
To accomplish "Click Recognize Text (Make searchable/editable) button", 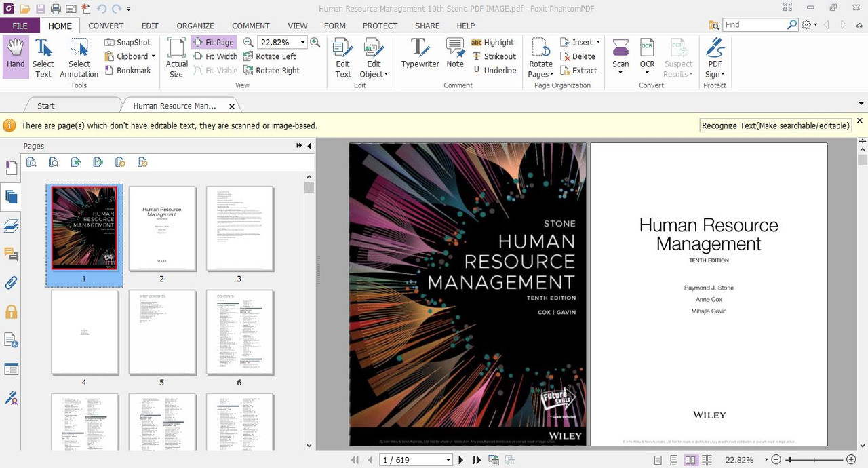I will pyautogui.click(x=776, y=125).
